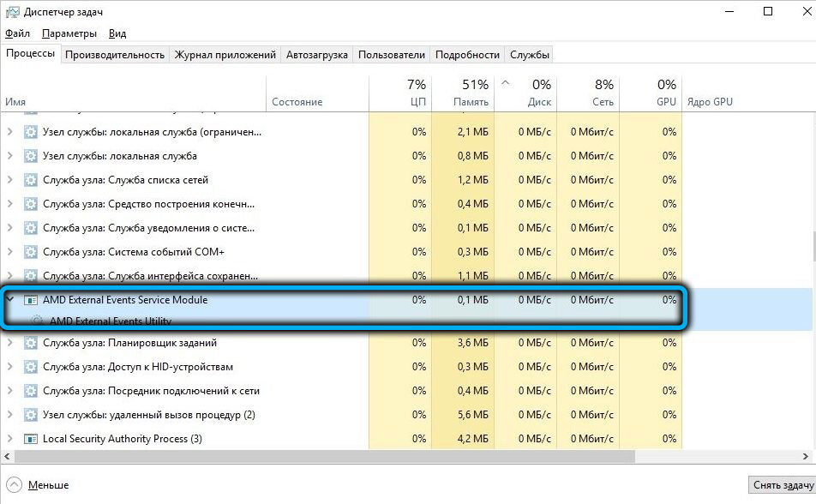This screenshot has height=504, width=816.
Task: Expand the plain Узел службы: локальная служба row
Action: pos(10,156)
